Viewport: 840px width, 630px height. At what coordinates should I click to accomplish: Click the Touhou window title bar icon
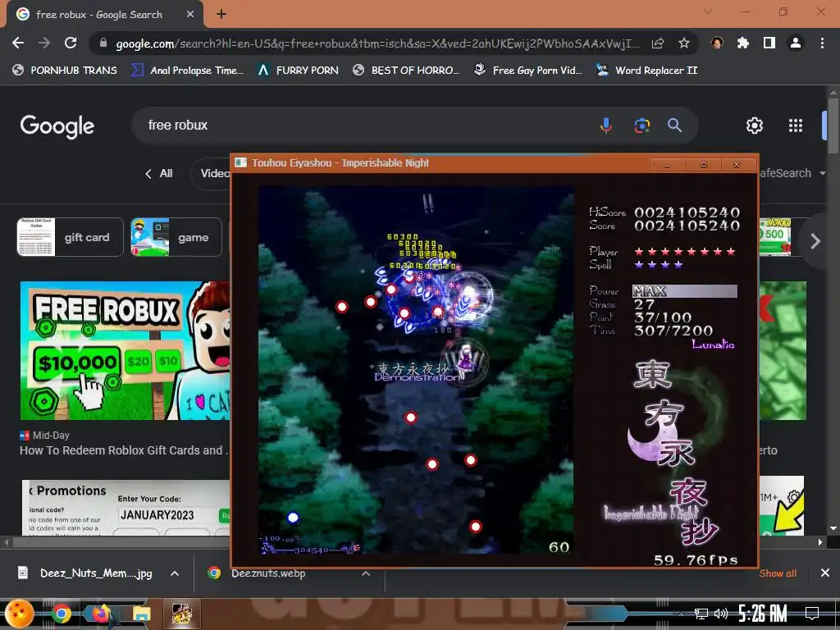tap(241, 163)
